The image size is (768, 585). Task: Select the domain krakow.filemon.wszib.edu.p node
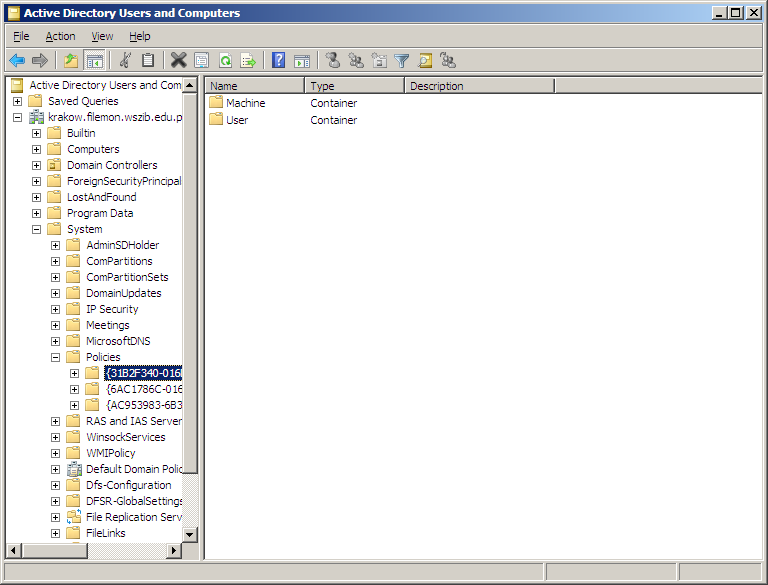[x=115, y=117]
